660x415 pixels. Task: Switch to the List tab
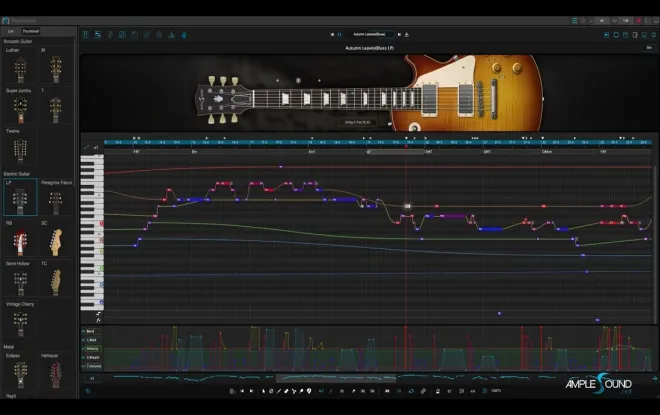pos(11,31)
